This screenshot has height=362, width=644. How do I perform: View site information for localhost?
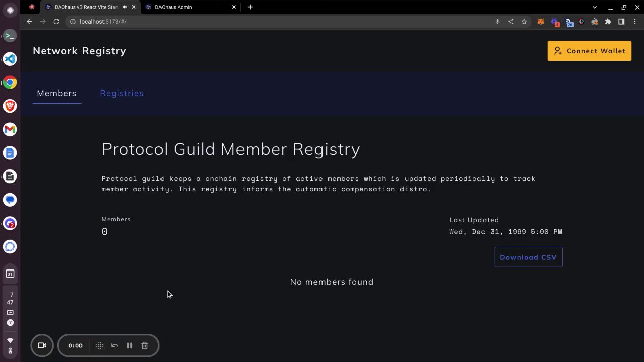[73, 22]
